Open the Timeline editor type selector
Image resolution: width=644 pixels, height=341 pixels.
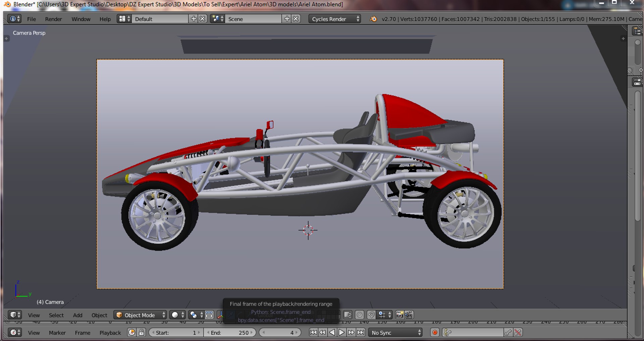(x=15, y=332)
